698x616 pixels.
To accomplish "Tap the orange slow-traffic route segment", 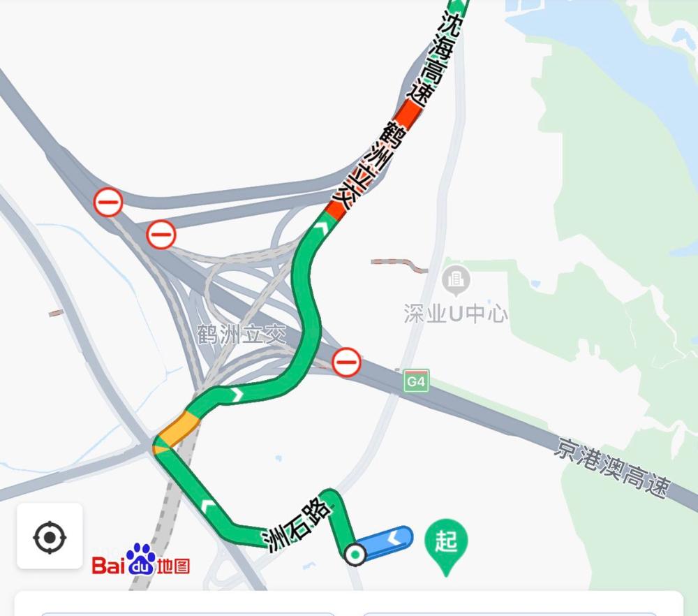I will pos(177,431).
